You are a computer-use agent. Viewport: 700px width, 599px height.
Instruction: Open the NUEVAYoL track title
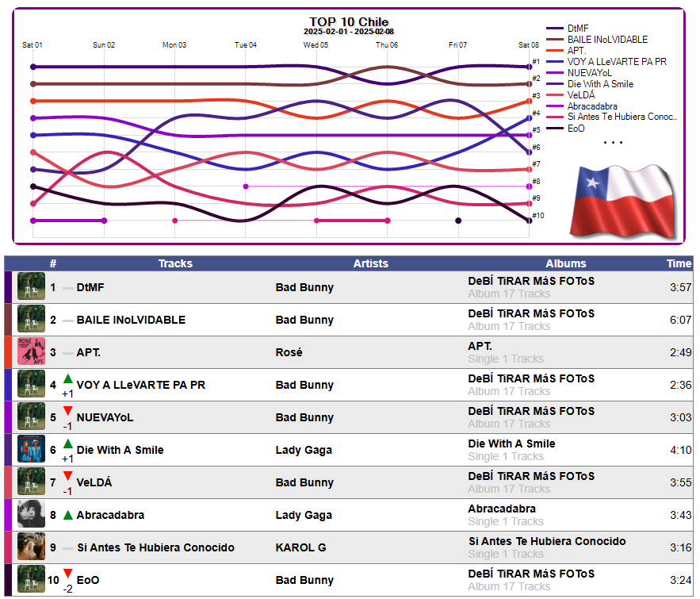point(105,417)
